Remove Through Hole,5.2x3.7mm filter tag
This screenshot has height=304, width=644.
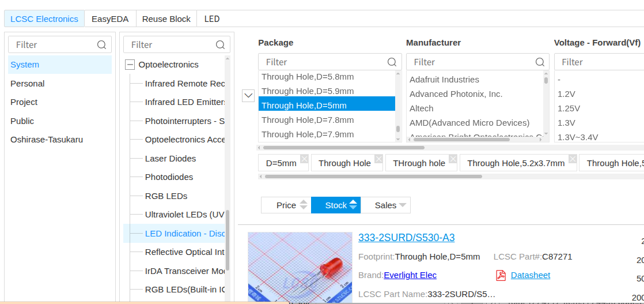pos(573,159)
